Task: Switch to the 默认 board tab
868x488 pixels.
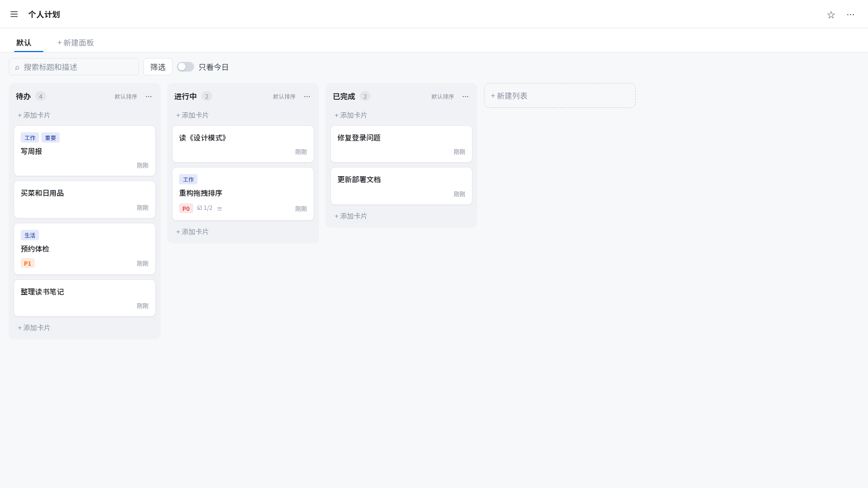Action: (24, 43)
